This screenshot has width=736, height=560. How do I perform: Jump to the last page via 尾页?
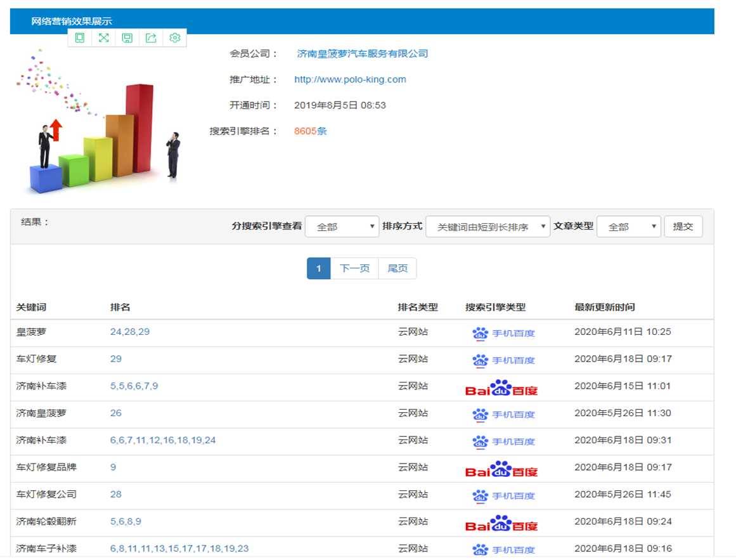tap(397, 268)
